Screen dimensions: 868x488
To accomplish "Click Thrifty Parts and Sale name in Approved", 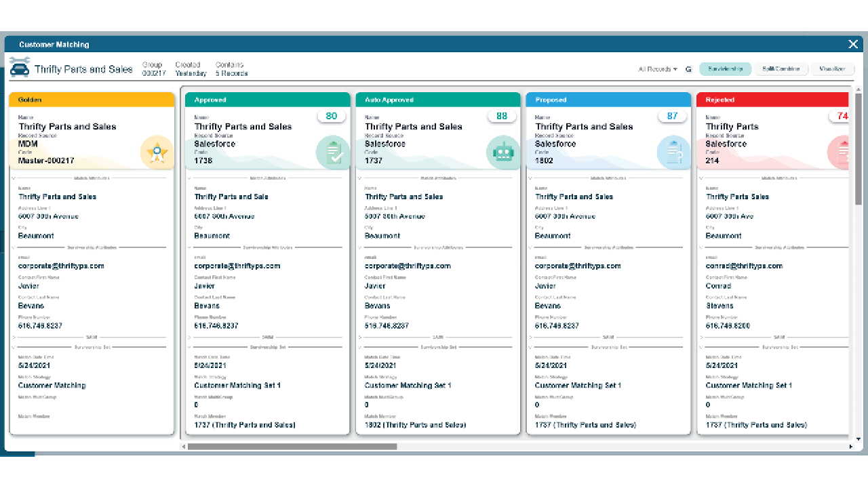I will [x=231, y=197].
